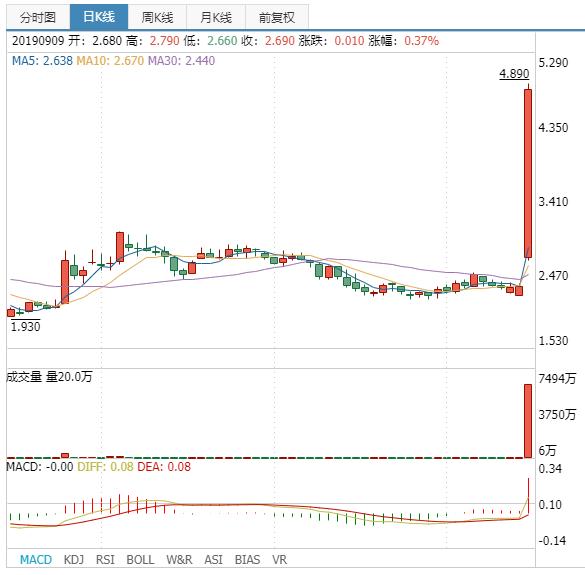Click the 4.890 high price label
The width and height of the screenshot is (585, 575).
[514, 74]
